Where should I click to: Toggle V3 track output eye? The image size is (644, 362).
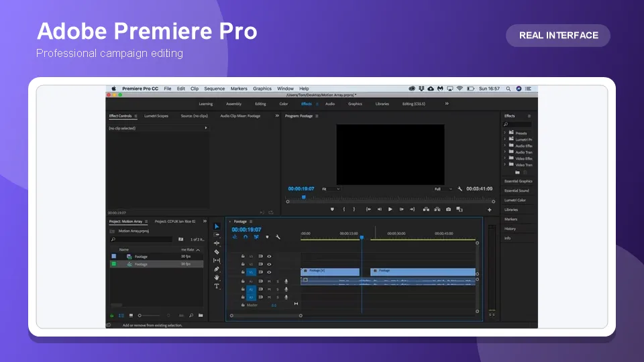pyautogui.click(x=269, y=257)
